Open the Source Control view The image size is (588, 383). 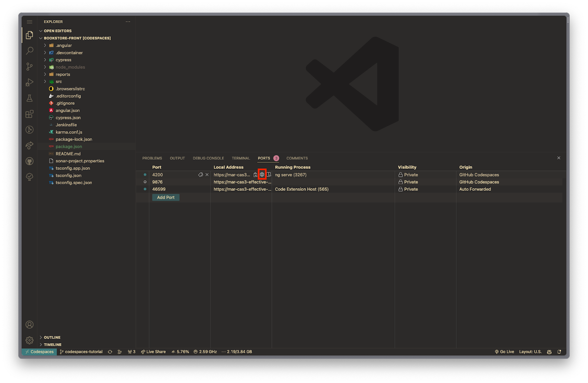click(29, 67)
